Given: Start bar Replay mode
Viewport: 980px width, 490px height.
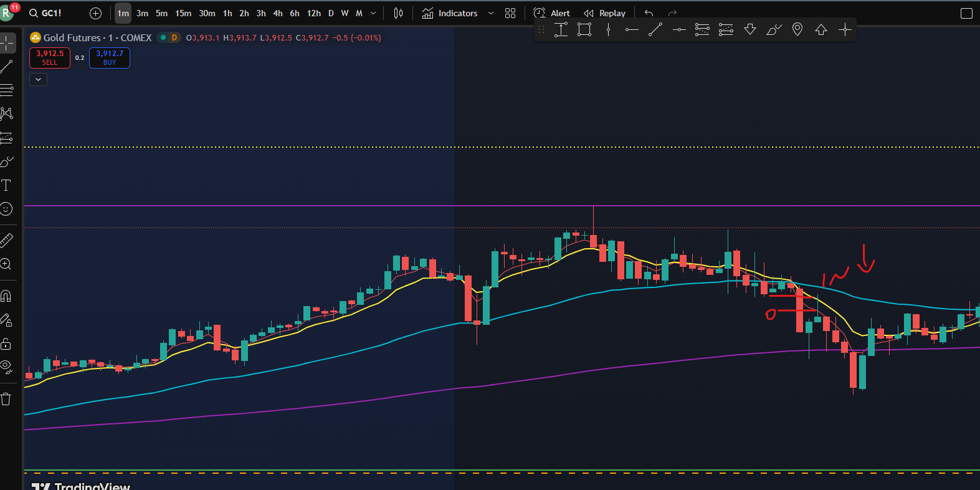Looking at the screenshot, I should (604, 13).
